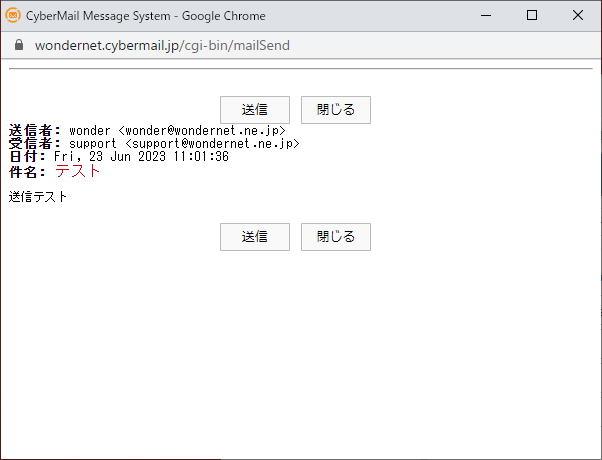Image resolution: width=602 pixels, height=460 pixels.
Task: Click the 送信者: label
Action: pos(35,131)
